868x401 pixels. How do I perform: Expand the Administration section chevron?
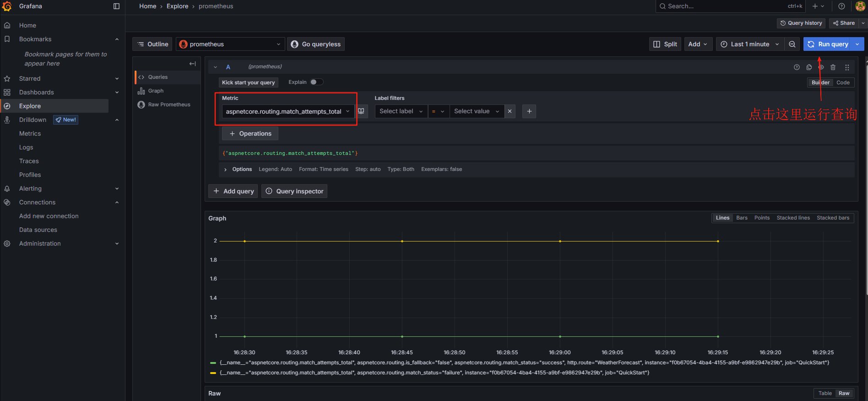(x=117, y=244)
